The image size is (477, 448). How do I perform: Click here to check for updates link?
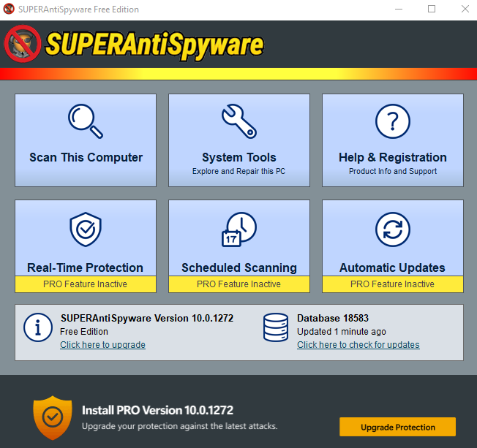coord(358,345)
